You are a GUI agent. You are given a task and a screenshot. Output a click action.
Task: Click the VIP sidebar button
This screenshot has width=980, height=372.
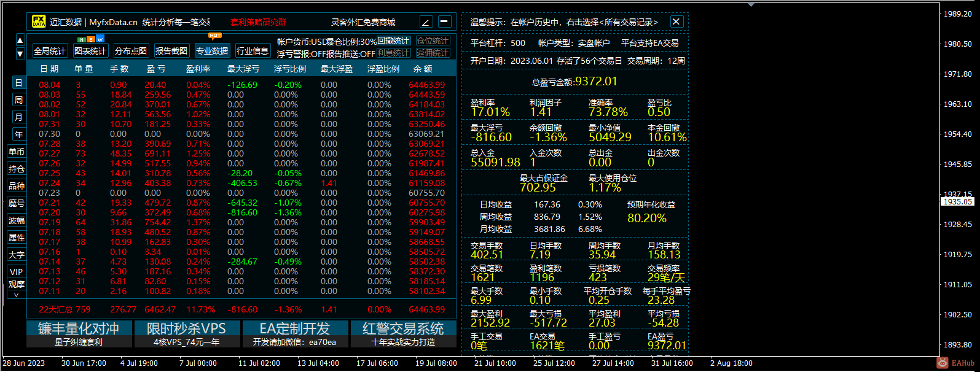tap(17, 272)
